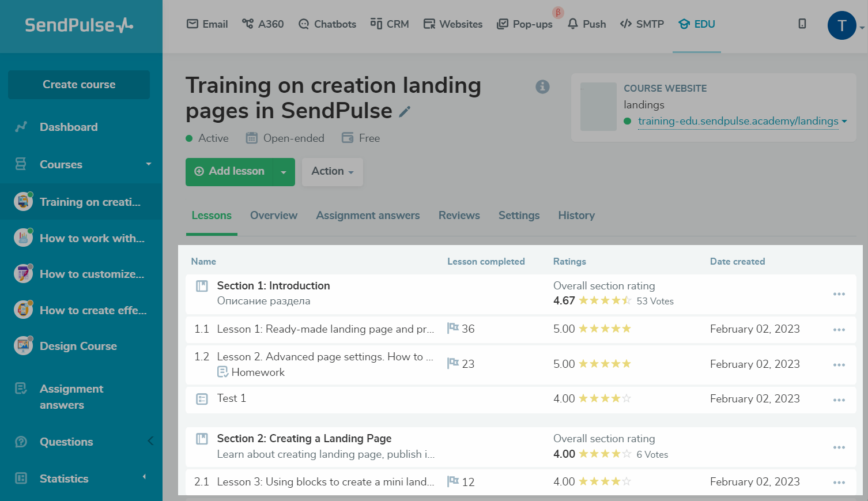Viewport: 868px width, 501px height.
Task: Open the Chatbots service in top navigation
Action: (327, 24)
